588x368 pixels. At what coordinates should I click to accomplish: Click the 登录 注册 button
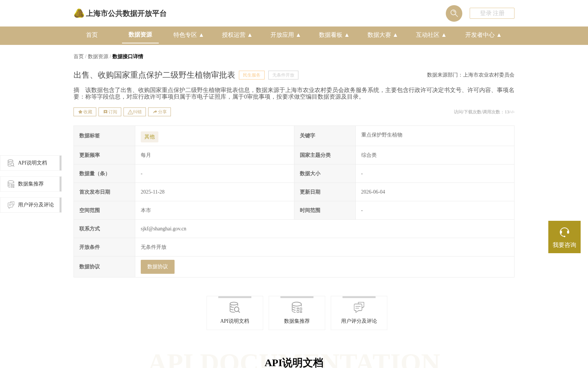pyautogui.click(x=492, y=13)
